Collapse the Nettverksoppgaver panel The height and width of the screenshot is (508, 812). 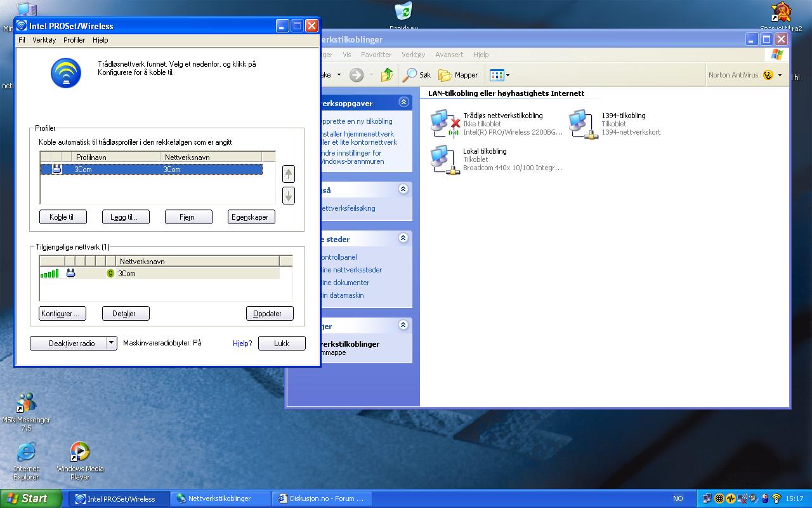[x=403, y=102]
